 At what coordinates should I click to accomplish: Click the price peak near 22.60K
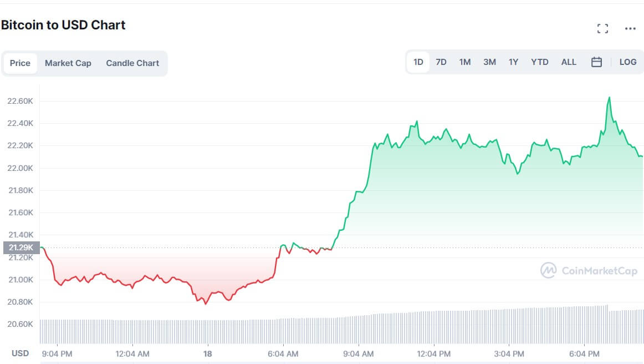pos(610,98)
